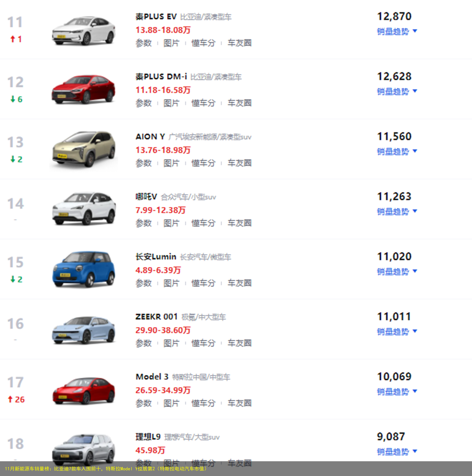Viewport: 472px width, 476px height.
Task: Open the 长安Lumin model title
Action: (156, 257)
